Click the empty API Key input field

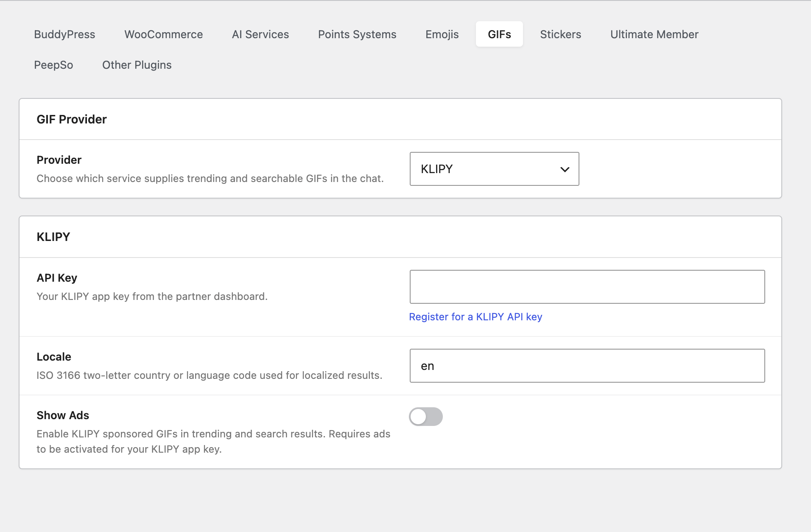tap(587, 287)
